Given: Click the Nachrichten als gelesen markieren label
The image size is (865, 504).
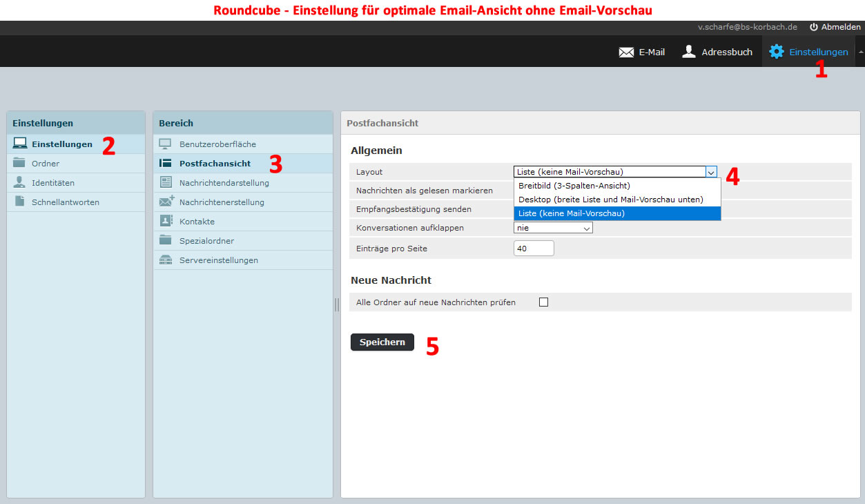Looking at the screenshot, I should coord(425,190).
